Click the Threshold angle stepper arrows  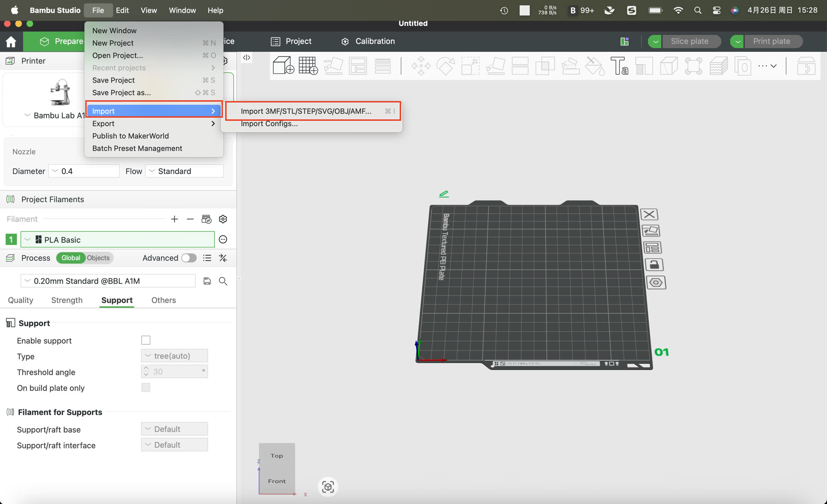click(x=146, y=371)
